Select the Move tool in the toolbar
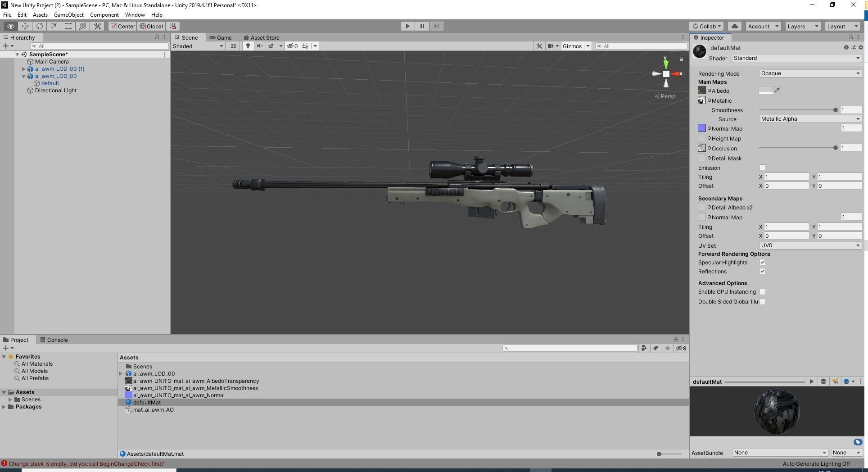The width and height of the screenshot is (868, 472). 25,26
